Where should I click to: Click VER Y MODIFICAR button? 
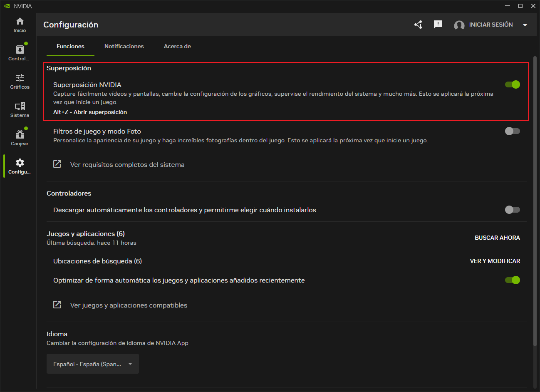pos(495,261)
